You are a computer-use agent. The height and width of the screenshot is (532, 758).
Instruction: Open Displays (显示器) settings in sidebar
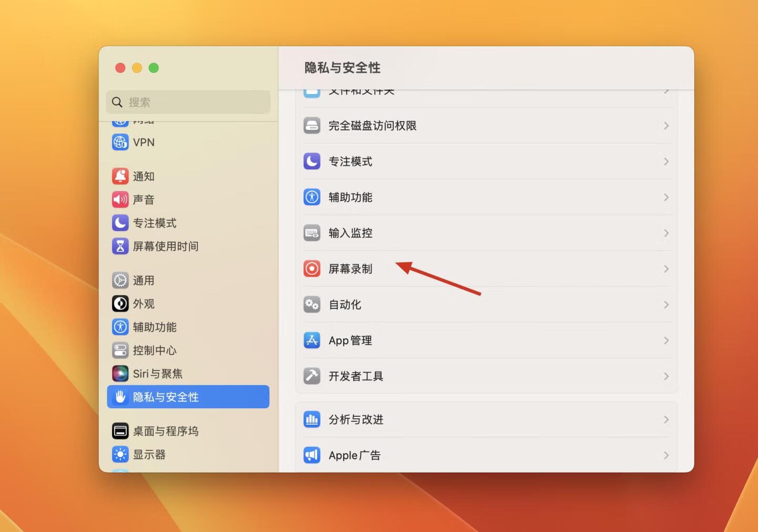(148, 454)
